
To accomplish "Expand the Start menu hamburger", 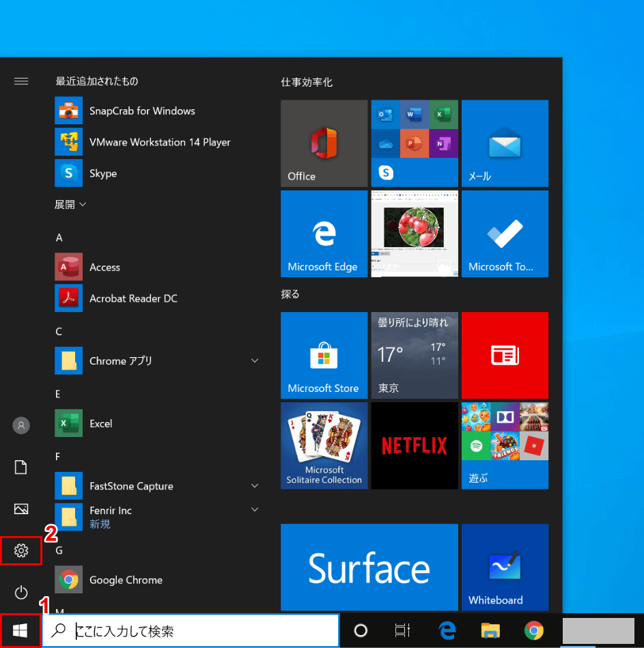I will coord(21,81).
